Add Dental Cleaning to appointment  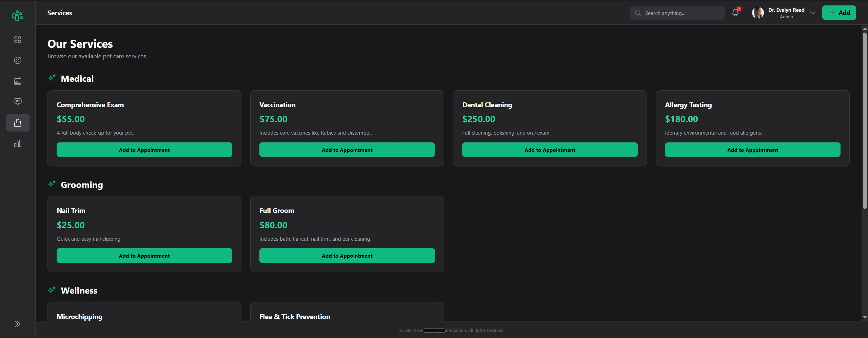click(x=550, y=150)
